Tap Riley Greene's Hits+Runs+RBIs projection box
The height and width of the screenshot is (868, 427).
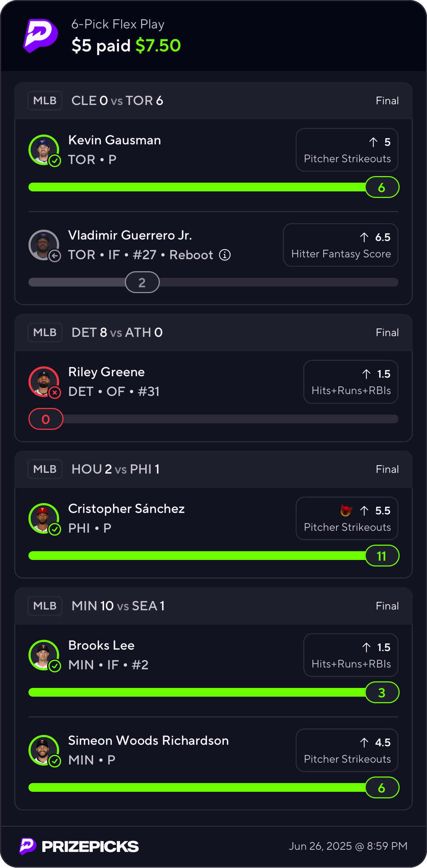351,382
